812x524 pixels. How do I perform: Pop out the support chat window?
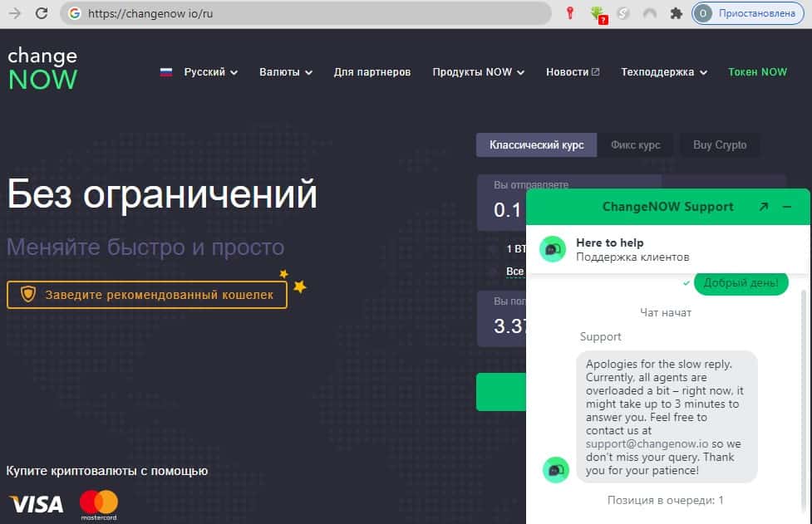[x=763, y=207]
